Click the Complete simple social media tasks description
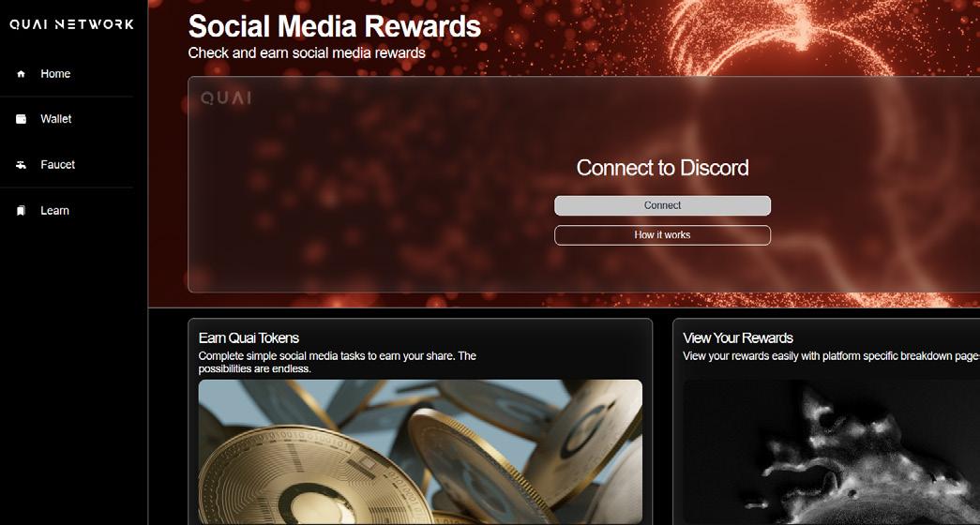This screenshot has width=980, height=525. click(x=338, y=363)
